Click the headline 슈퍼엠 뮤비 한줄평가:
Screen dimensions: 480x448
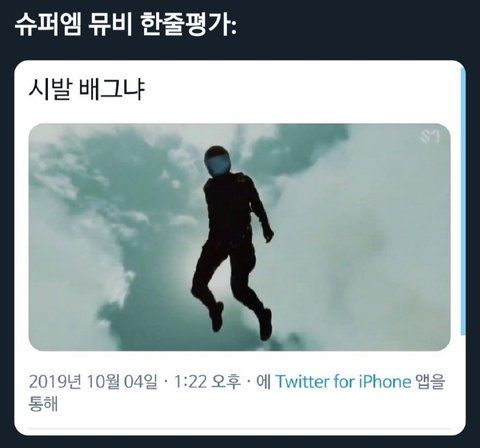(x=126, y=25)
